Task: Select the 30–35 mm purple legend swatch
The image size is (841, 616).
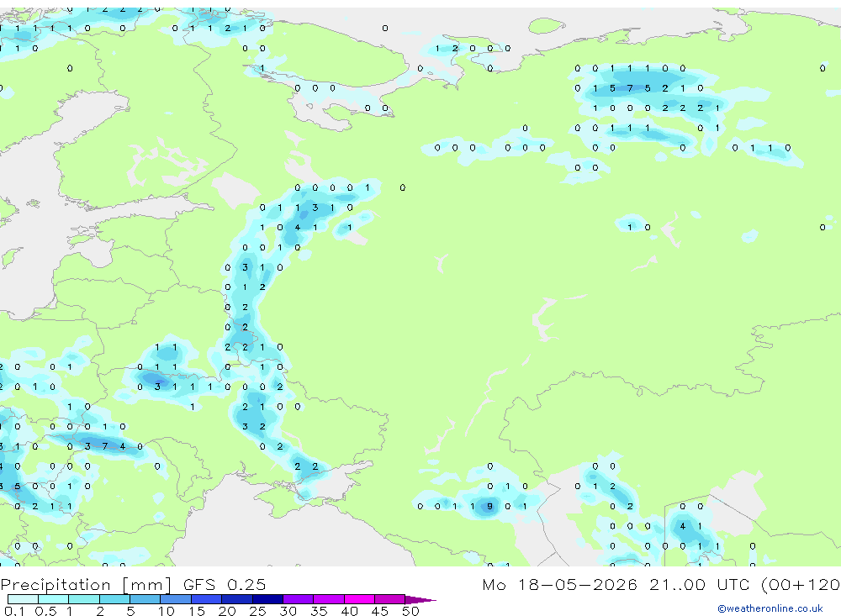Action: pos(299,599)
